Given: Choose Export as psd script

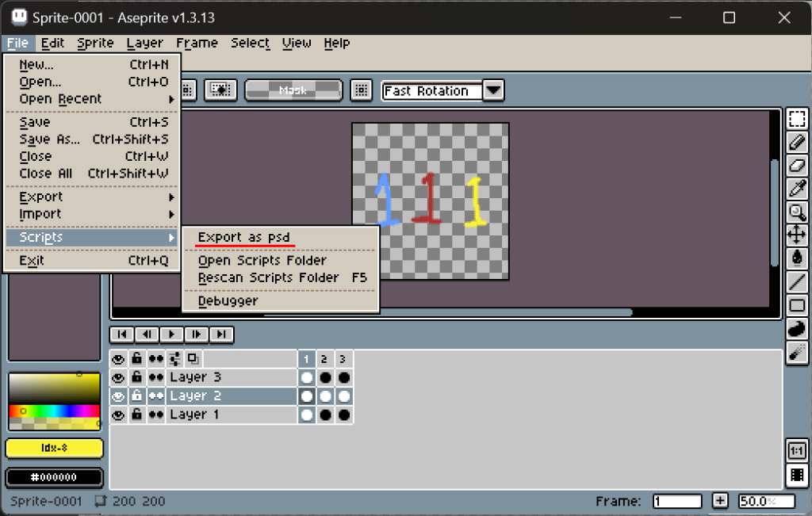Looking at the screenshot, I should coord(281,238).
